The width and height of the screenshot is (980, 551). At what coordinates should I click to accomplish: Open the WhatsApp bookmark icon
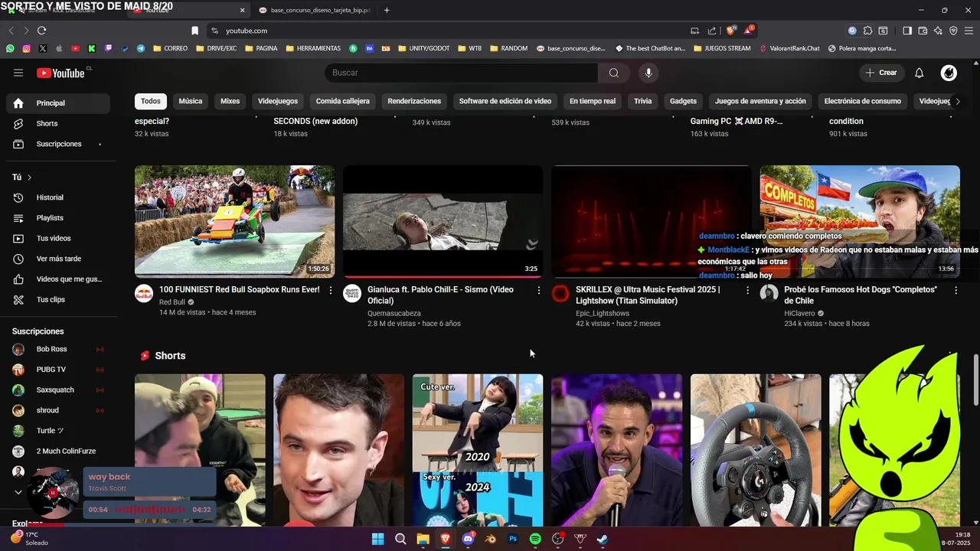point(10,48)
